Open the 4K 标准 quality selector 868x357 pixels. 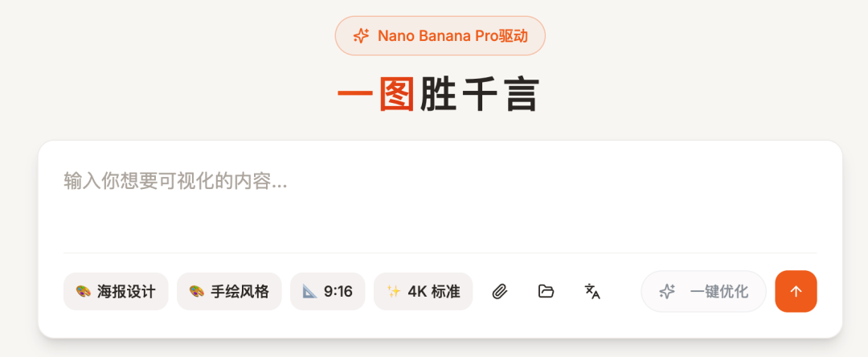423,291
